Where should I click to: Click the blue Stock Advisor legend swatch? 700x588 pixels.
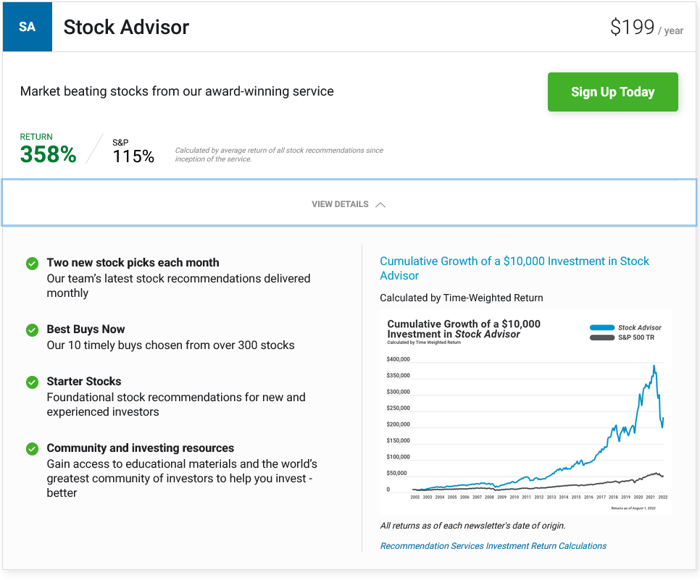601,327
